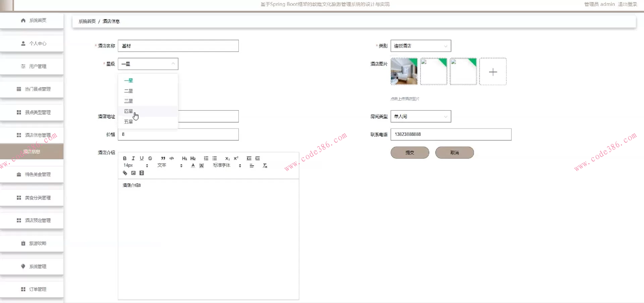Viewport: 644px width, 303px height.
Task: Focus the 酒店名称 hotel name field
Action: point(178,46)
